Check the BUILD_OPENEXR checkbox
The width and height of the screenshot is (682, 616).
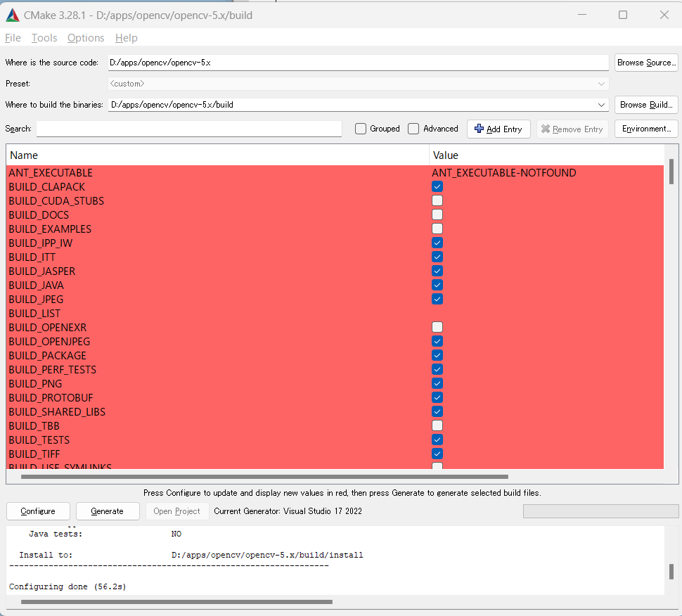click(x=437, y=327)
